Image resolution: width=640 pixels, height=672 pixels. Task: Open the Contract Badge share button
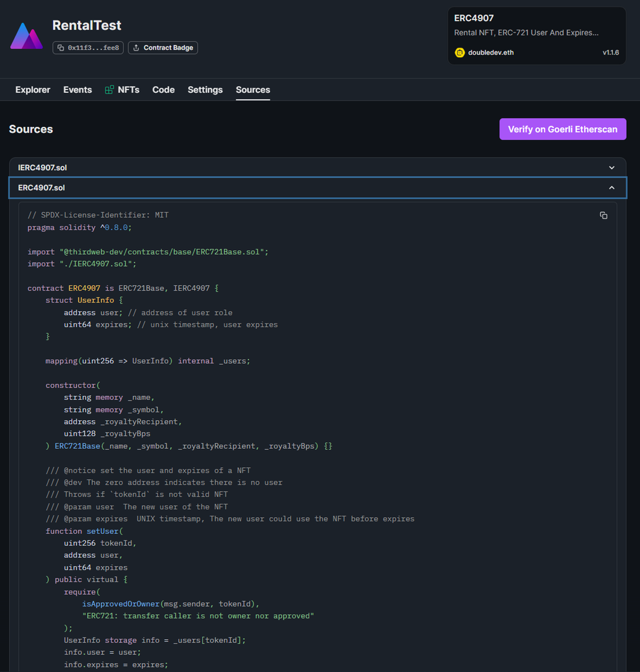click(x=163, y=48)
